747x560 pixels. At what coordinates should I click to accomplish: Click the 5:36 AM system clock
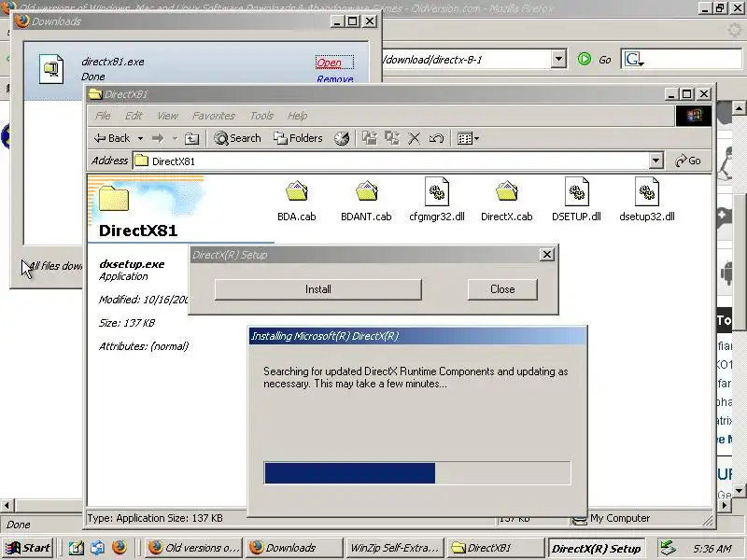click(x=712, y=549)
